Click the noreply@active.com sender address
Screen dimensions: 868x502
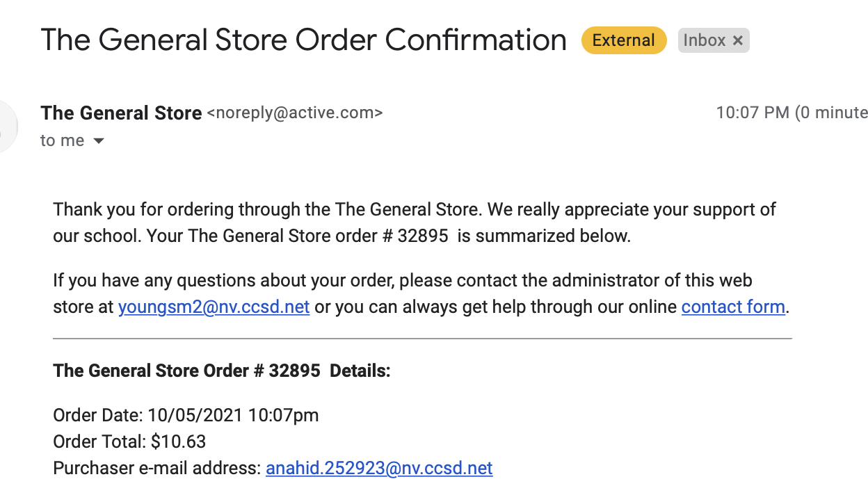pos(295,113)
